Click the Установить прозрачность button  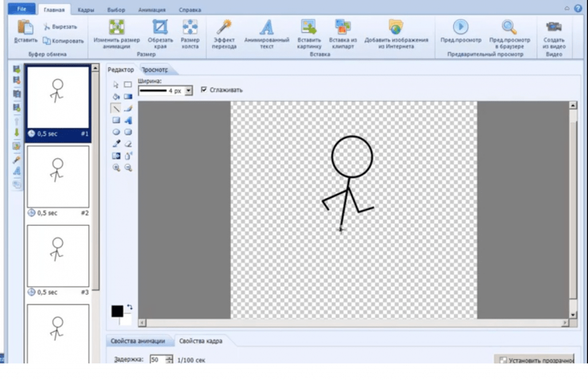(x=536, y=359)
